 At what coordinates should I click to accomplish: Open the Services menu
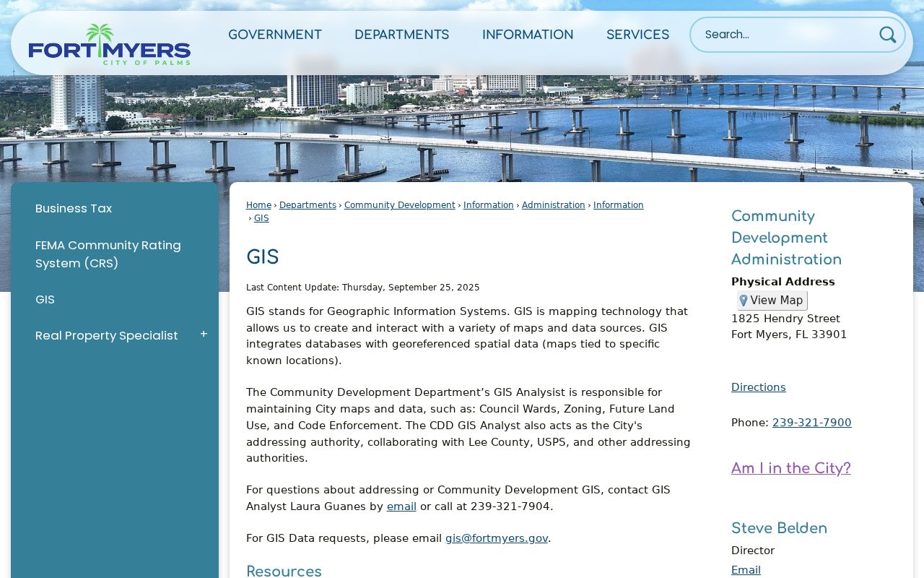pyautogui.click(x=637, y=35)
